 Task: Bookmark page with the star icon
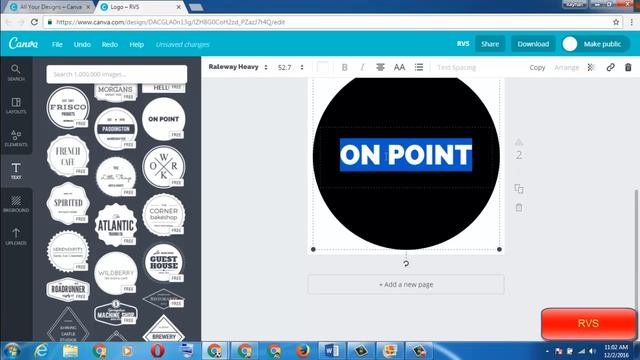pos(616,22)
